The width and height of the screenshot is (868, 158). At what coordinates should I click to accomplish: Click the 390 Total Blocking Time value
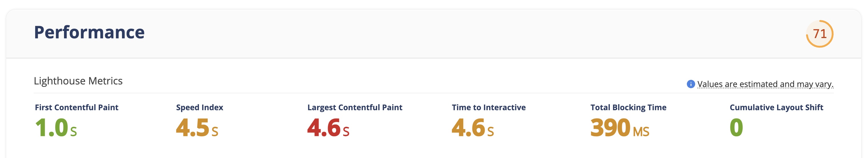(x=610, y=128)
